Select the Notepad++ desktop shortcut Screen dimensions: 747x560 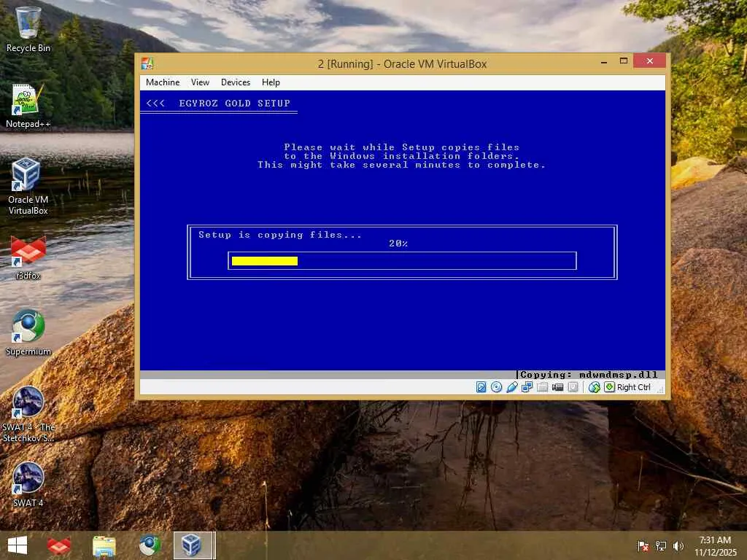pyautogui.click(x=28, y=106)
